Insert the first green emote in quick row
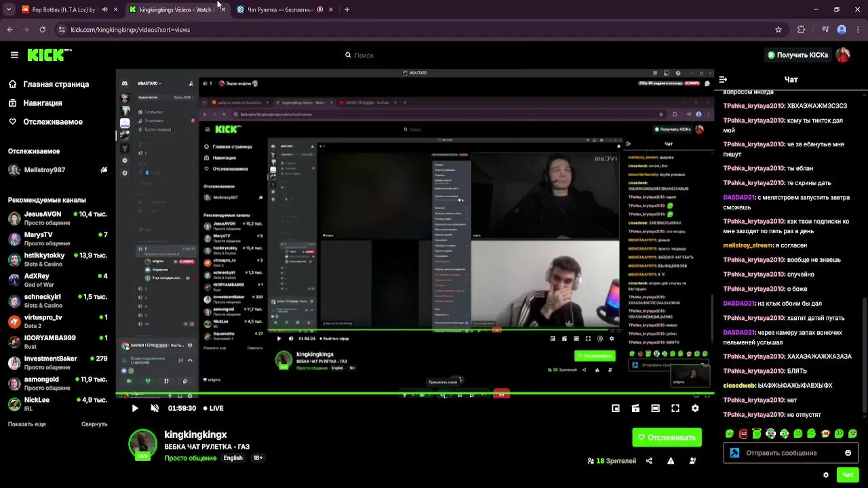Viewport: 868px width, 488px height. coord(730,434)
